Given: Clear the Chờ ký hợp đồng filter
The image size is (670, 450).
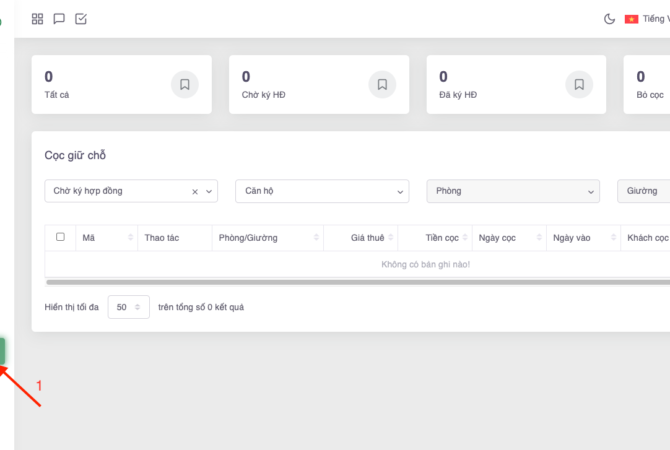Looking at the screenshot, I should [x=195, y=191].
